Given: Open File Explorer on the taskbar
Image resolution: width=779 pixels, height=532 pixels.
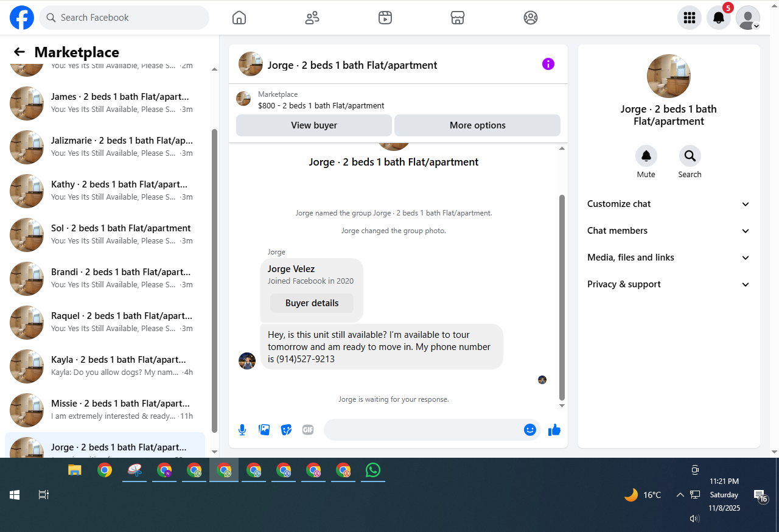Looking at the screenshot, I should click(75, 470).
